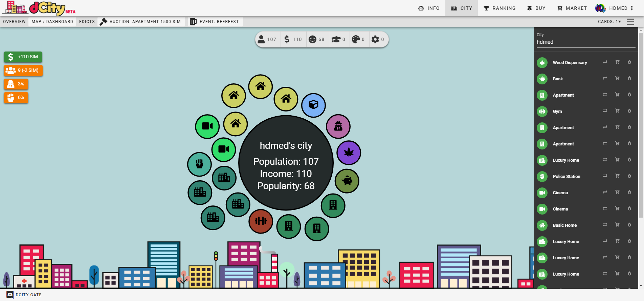The image size is (644, 301).
Task: Click the Gym row transfer arrows icon
Action: pyautogui.click(x=605, y=111)
